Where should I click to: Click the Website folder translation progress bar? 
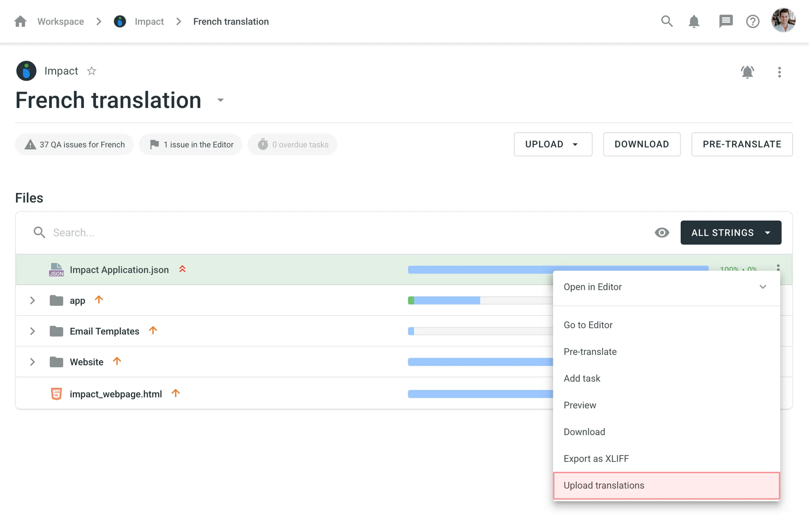[476, 362]
